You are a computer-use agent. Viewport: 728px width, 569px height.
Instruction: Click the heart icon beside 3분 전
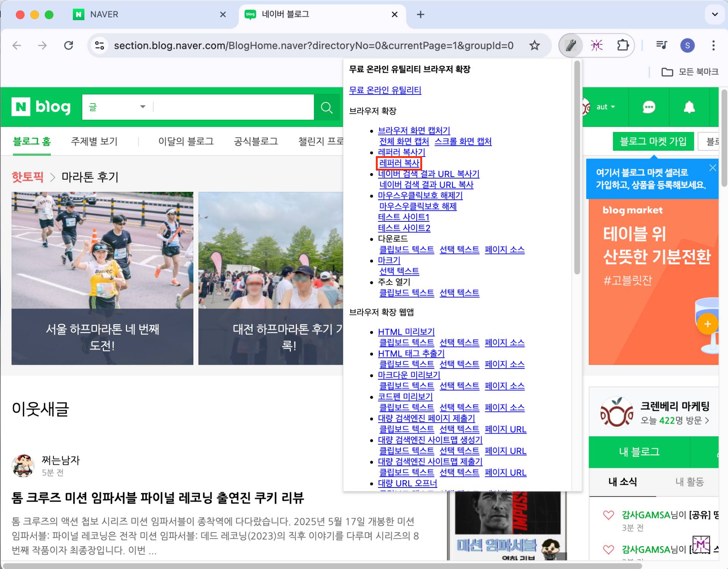[608, 515]
